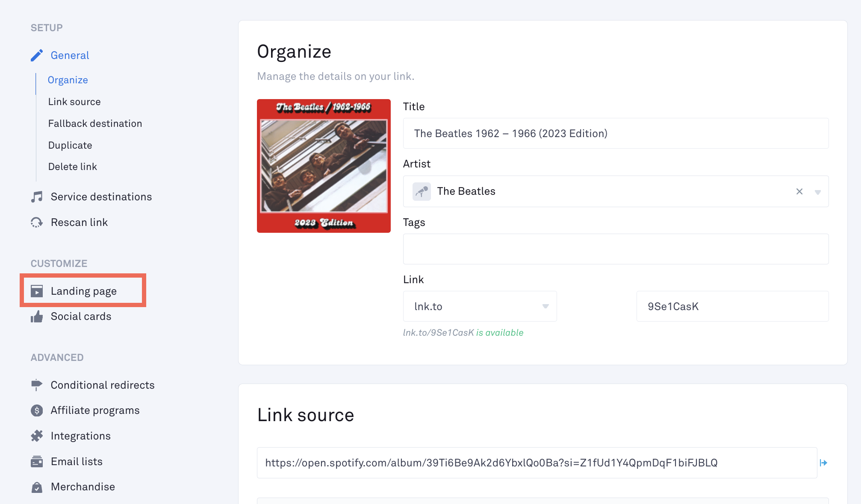861x504 pixels.
Task: Open Affiliate programs
Action: pos(95,410)
